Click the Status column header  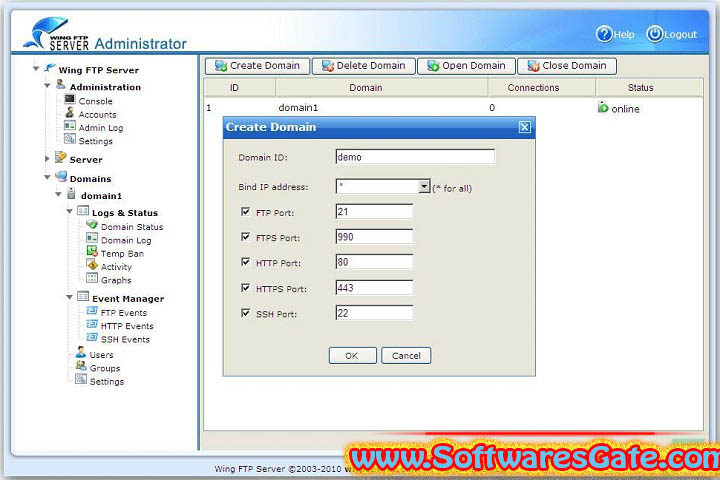649,87
